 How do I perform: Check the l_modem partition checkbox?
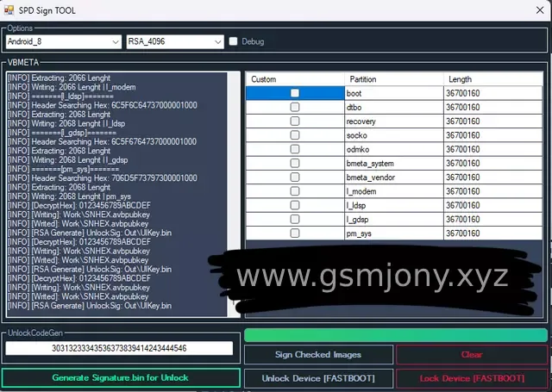click(295, 191)
